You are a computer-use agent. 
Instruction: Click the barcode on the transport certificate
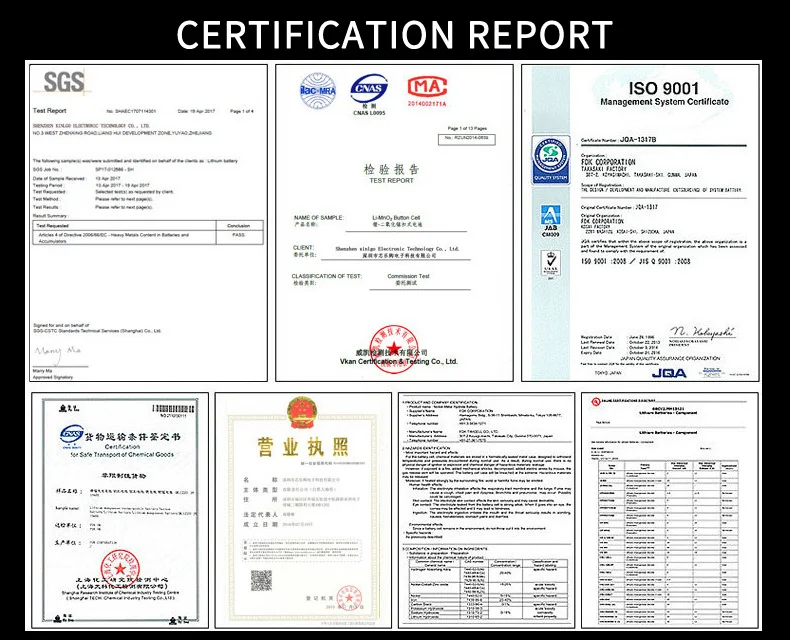173,409
